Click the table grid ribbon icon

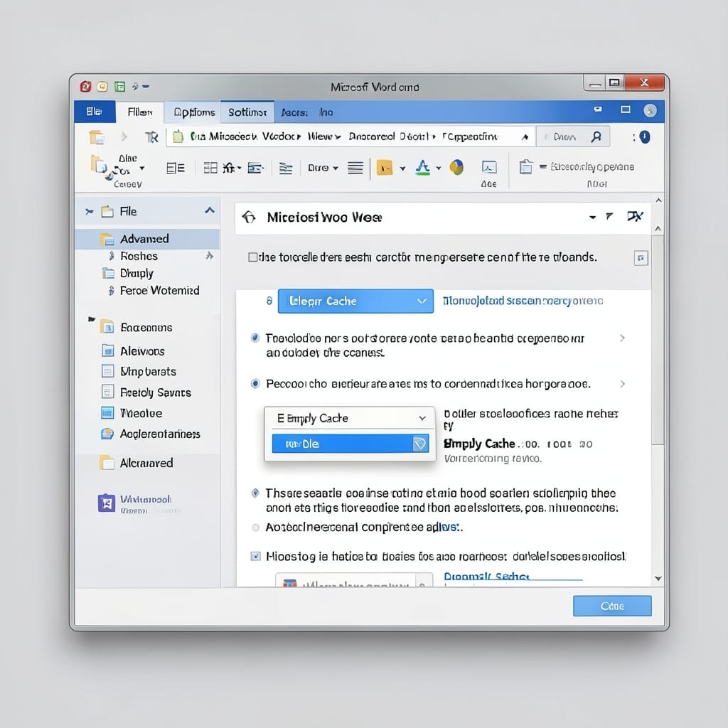pyautogui.click(x=210, y=168)
